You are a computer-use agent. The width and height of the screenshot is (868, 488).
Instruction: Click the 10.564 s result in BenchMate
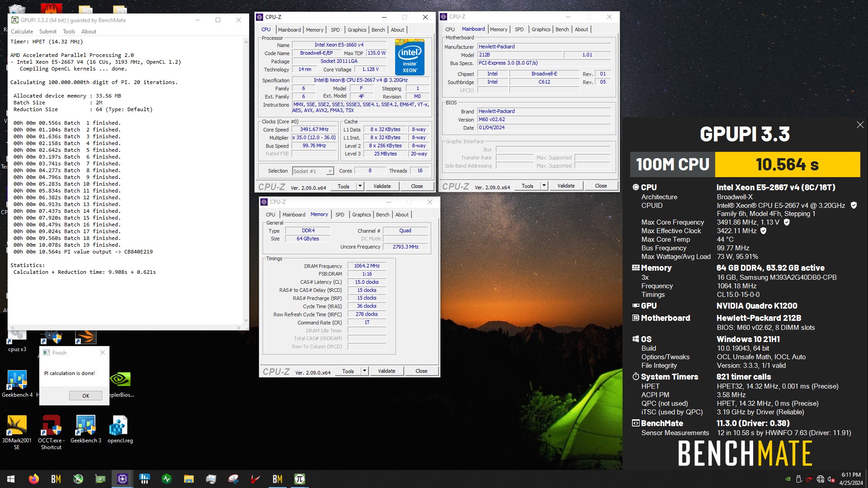(787, 164)
